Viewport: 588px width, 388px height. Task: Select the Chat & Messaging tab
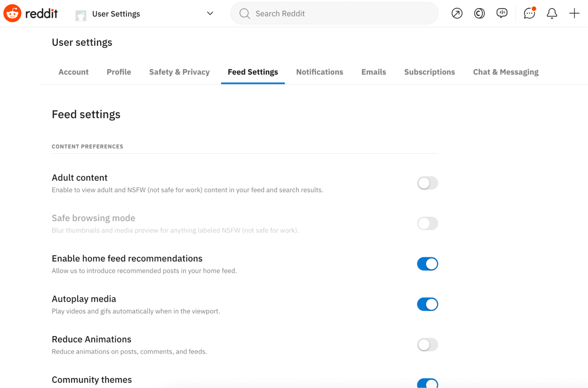[505, 72]
